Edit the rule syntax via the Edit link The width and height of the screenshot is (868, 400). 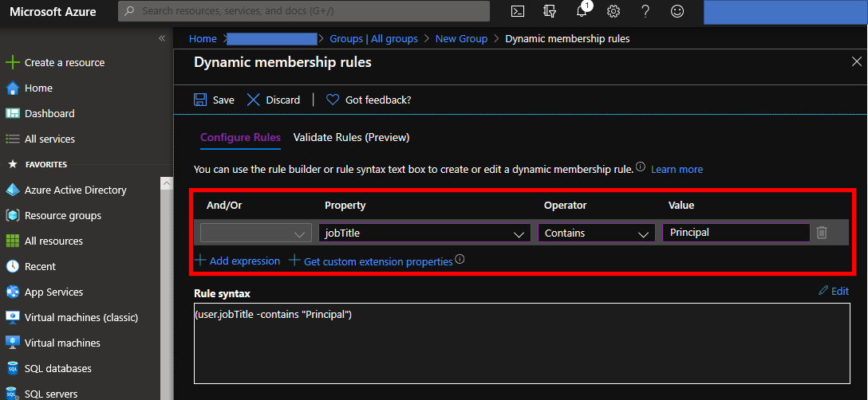834,291
